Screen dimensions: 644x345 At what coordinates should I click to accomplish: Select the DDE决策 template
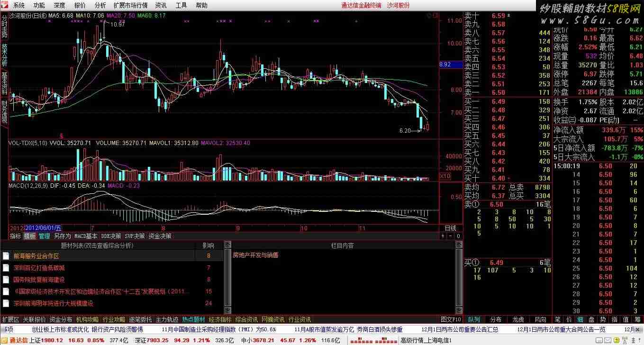point(111,236)
